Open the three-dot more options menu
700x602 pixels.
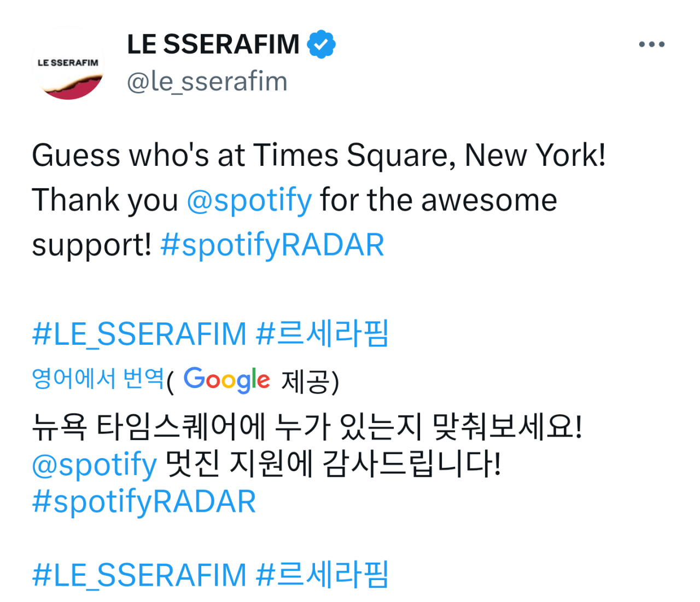651,44
